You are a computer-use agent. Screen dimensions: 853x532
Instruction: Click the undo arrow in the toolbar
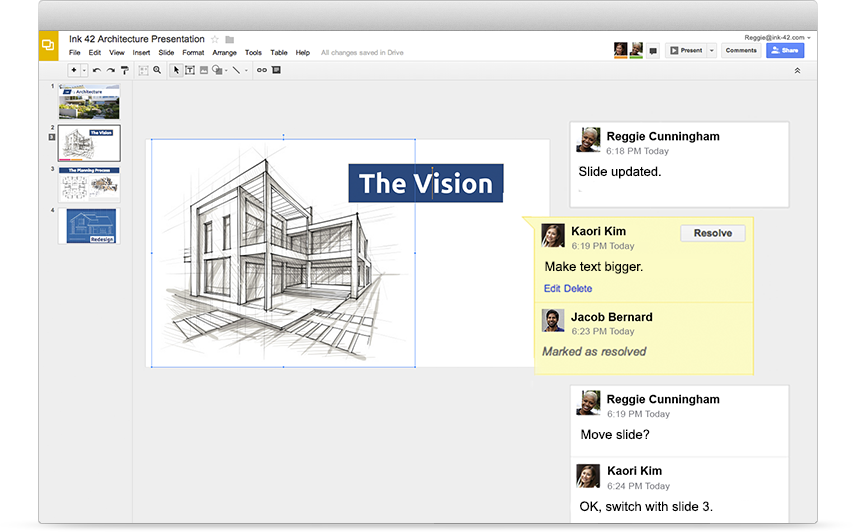click(x=96, y=71)
